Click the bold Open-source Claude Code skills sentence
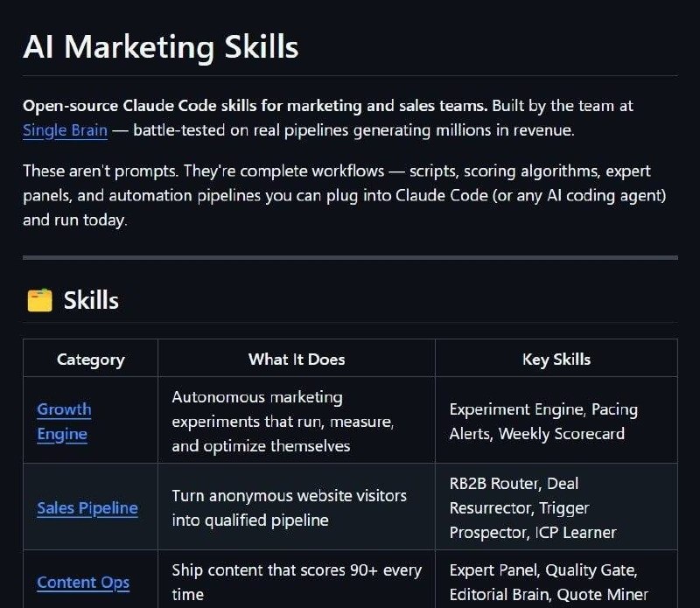This screenshot has width=700, height=608. (x=255, y=106)
